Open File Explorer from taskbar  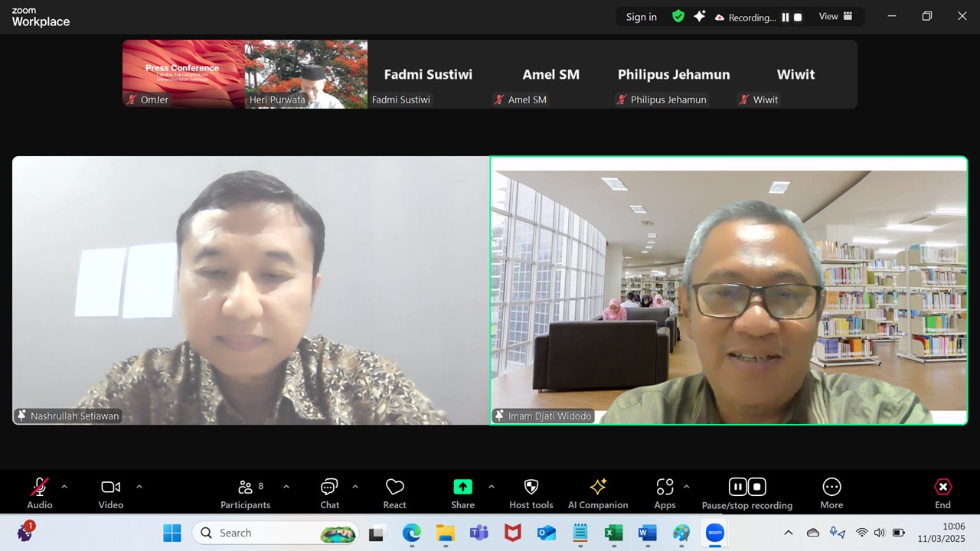445,533
